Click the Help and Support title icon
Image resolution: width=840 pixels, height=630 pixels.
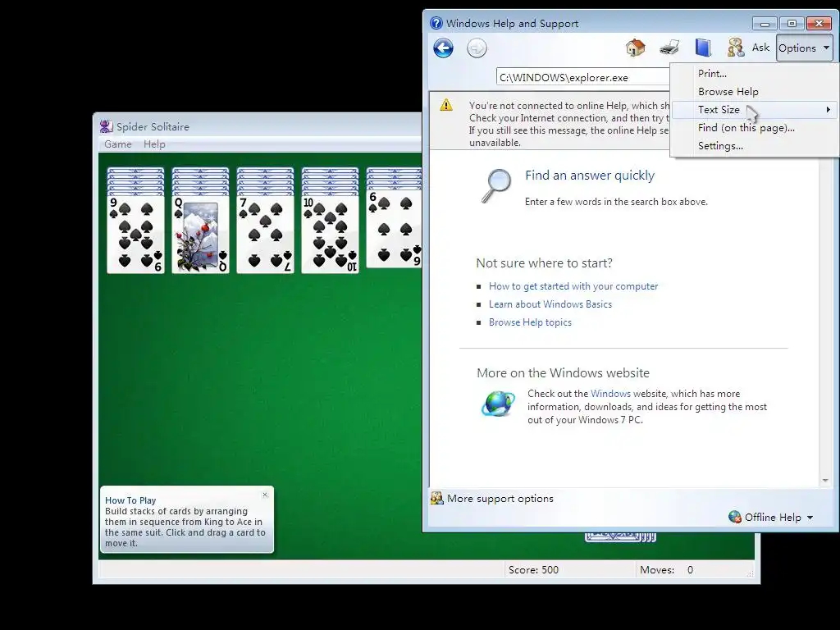(x=436, y=23)
